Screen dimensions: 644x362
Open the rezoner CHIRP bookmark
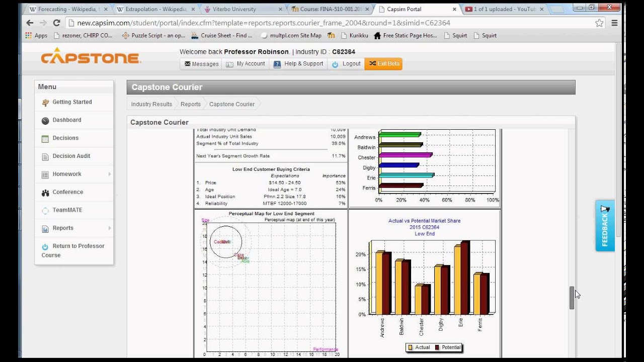click(x=84, y=35)
